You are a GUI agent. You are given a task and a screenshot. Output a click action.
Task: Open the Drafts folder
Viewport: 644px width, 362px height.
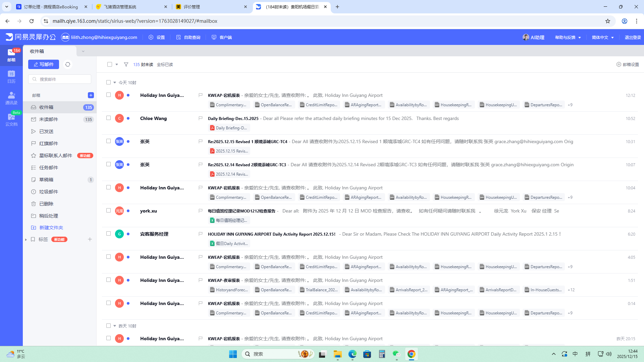[x=46, y=180]
